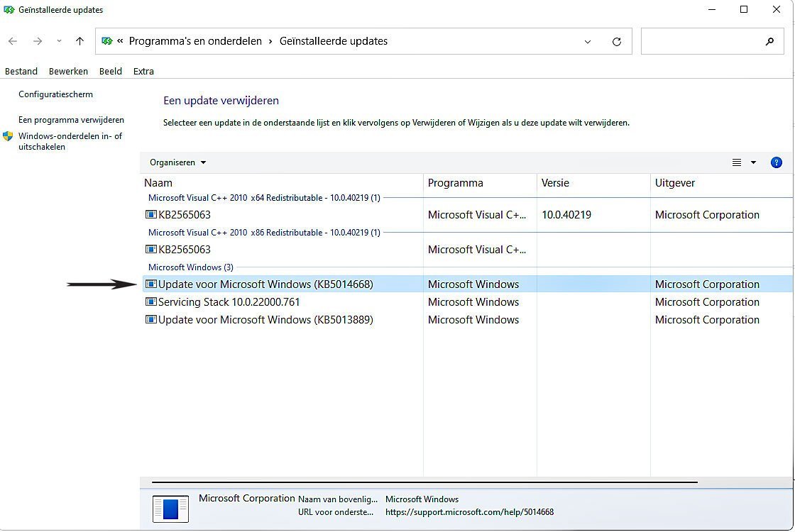
Task: Sort by the Versie column header
Action: point(555,183)
